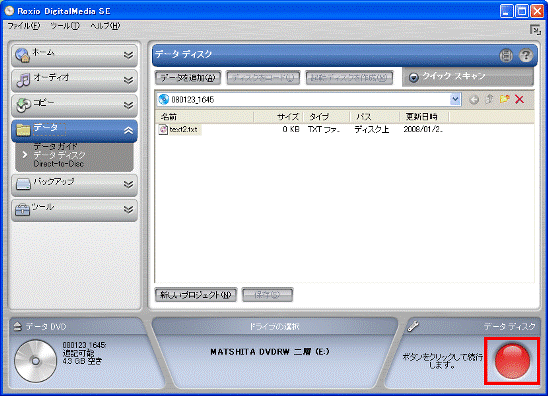Click the コピー disc icon
The width and height of the screenshot is (548, 396).
coord(23,105)
